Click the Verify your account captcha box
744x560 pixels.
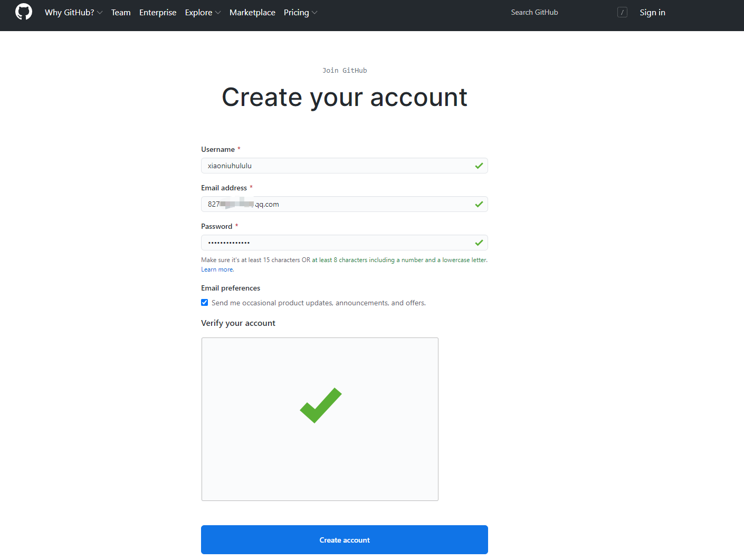tap(320, 419)
